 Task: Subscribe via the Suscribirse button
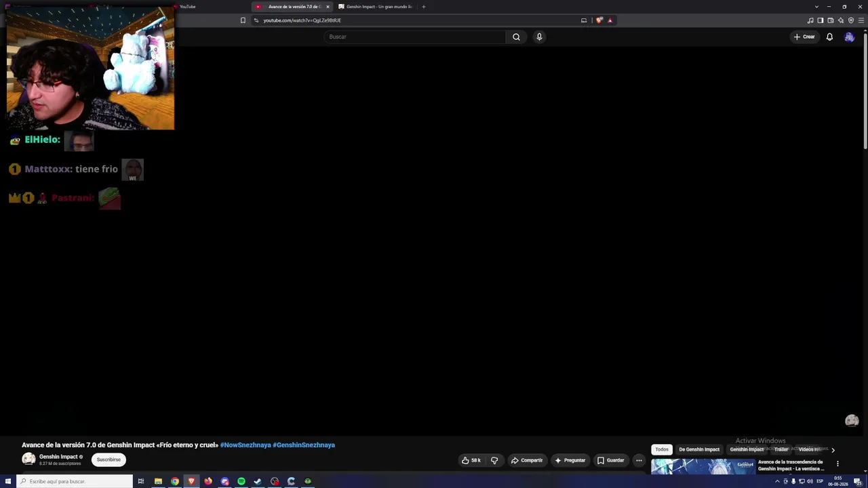tap(108, 460)
